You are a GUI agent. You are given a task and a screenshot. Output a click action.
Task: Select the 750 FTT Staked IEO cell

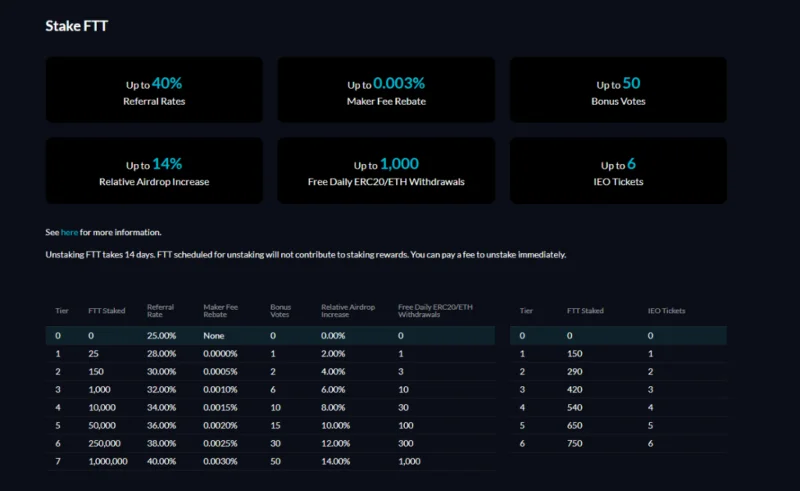[x=574, y=444]
